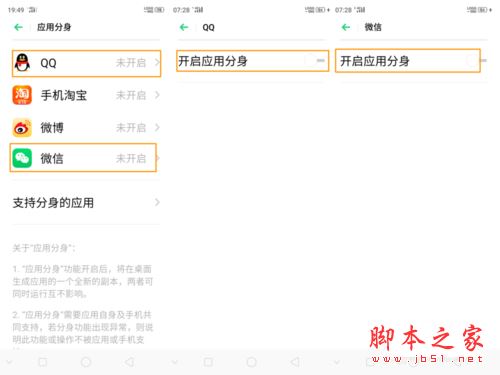500x375 pixels.
Task: Tap the back arrow on 微信 screen
Action: point(346,27)
